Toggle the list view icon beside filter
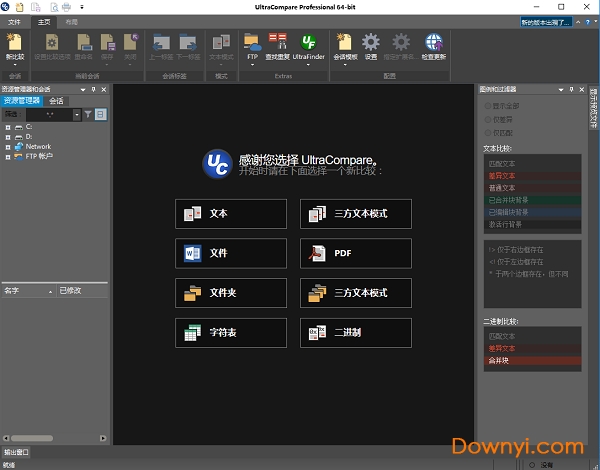This screenshot has height=470, width=600. coord(101,114)
